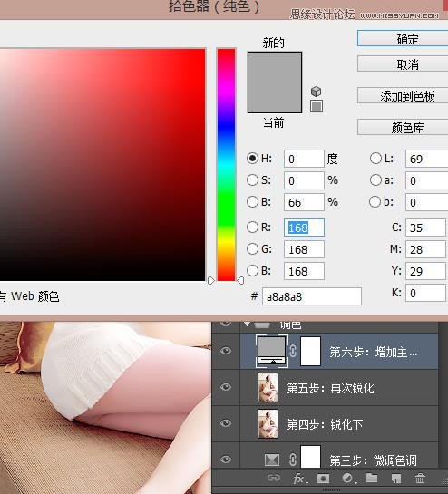The width and height of the screenshot is (448, 494).
Task: Create a new group with the folder icon
Action: [x=372, y=478]
